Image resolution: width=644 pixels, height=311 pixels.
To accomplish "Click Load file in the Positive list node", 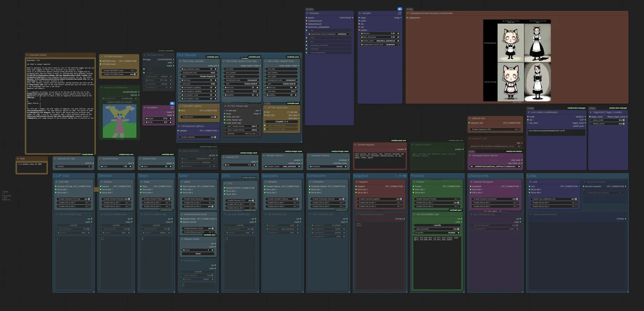I will click(437, 225).
